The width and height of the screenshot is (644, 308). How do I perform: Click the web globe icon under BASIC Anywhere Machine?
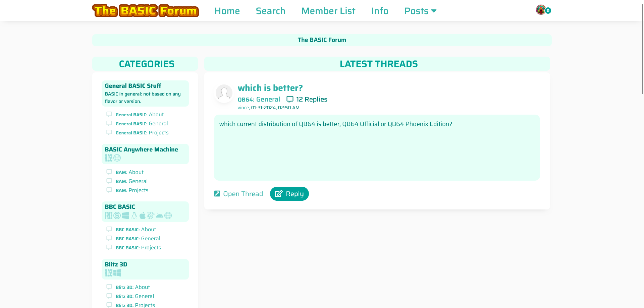click(x=117, y=158)
